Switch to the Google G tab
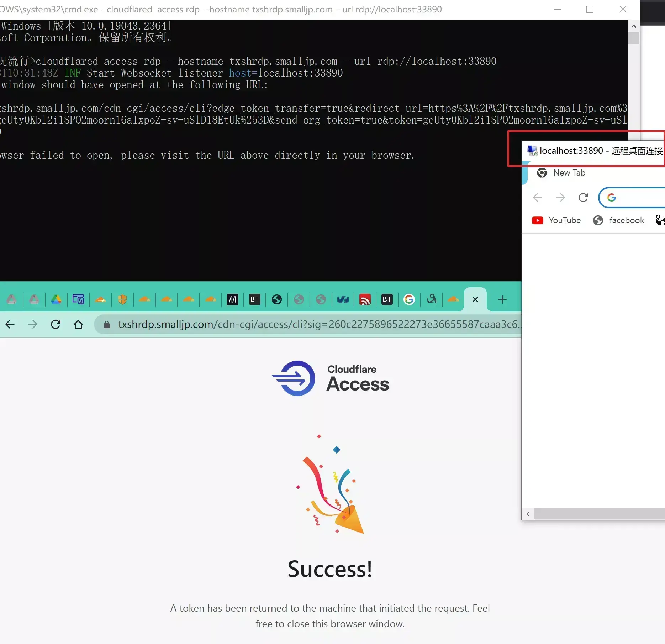Viewport: 665px width, 644px height. [409, 299]
